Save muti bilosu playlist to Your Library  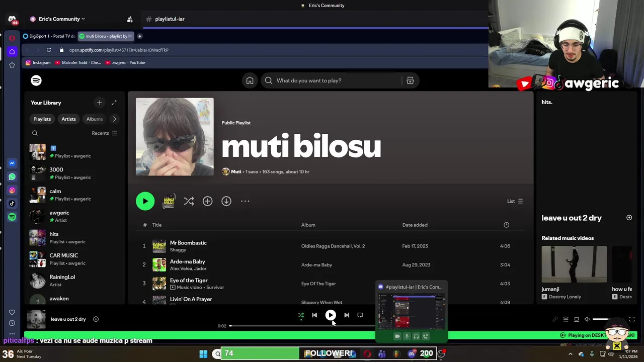coord(207,201)
